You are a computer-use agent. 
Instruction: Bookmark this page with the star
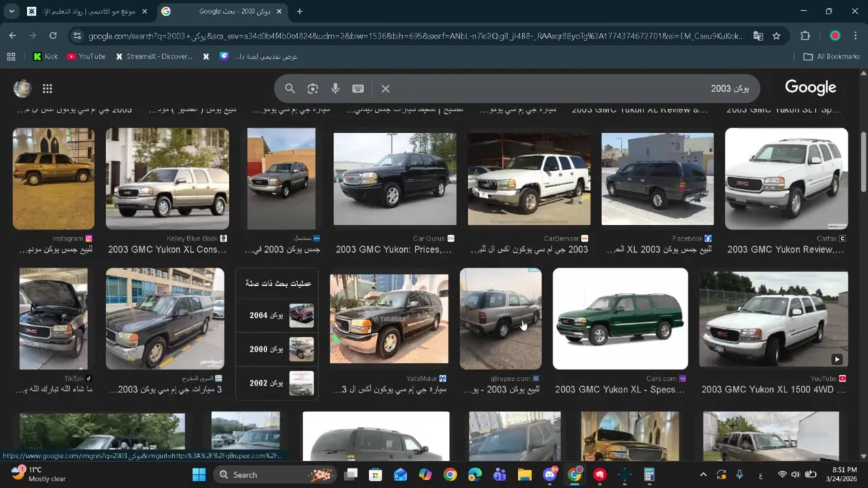point(776,36)
